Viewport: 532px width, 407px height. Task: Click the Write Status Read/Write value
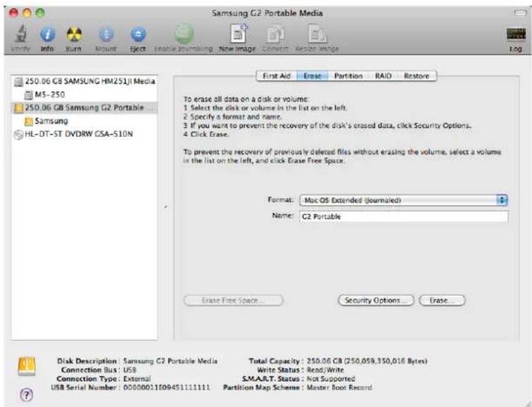click(x=325, y=370)
